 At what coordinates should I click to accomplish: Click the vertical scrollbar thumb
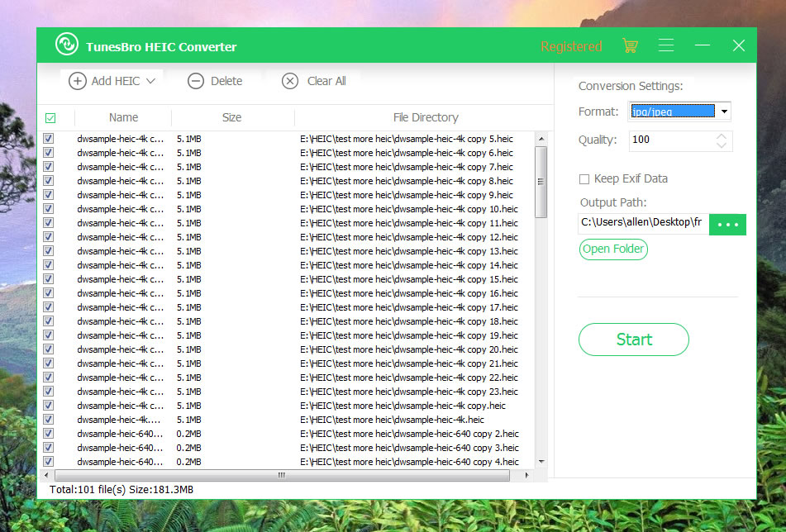pos(541,182)
